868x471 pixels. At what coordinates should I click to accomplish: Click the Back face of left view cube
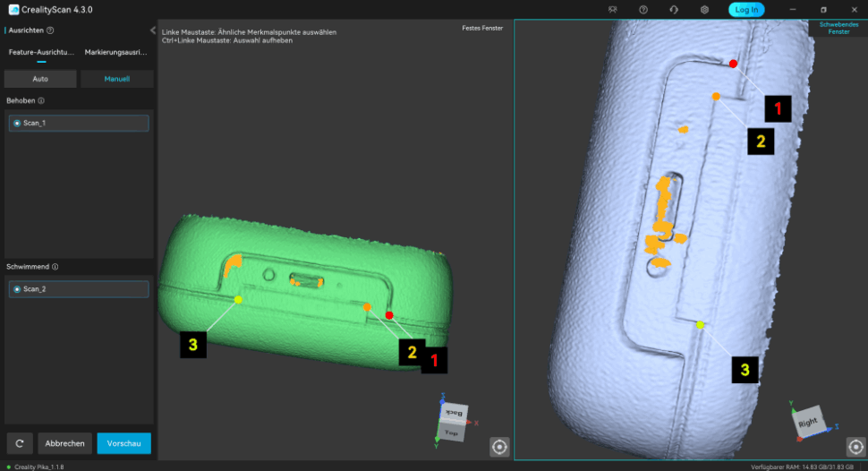click(x=455, y=412)
